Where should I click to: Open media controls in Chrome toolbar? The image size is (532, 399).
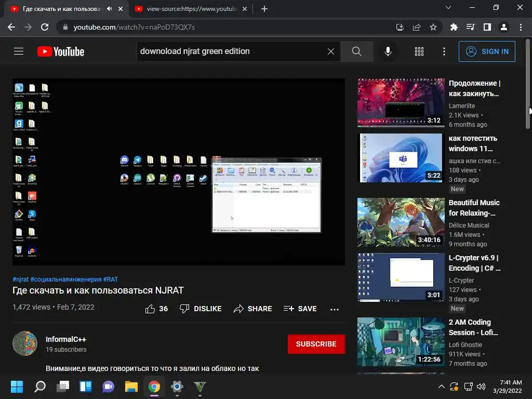tap(470, 27)
